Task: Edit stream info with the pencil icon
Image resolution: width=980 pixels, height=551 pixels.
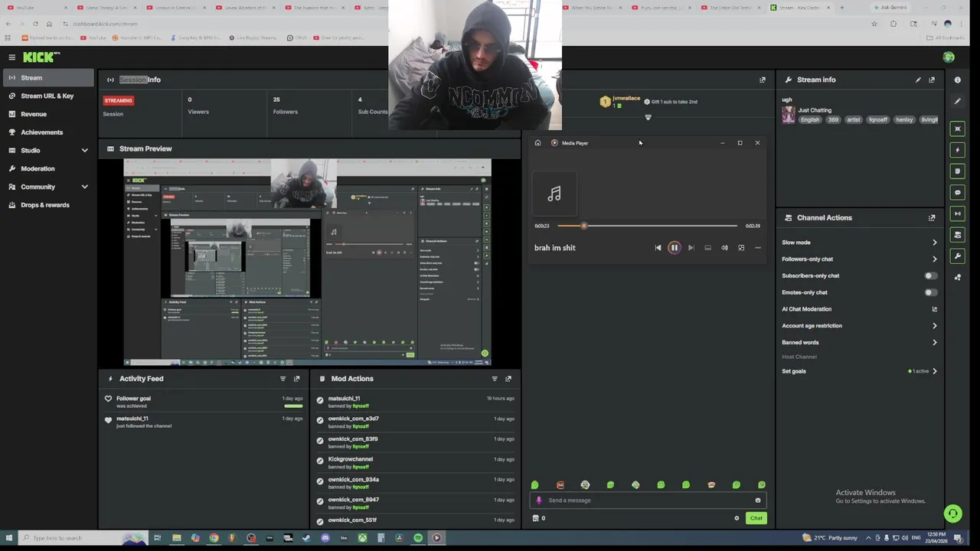Action: [918, 80]
